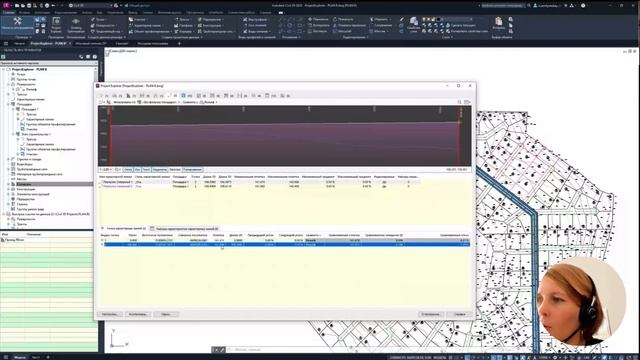Switch to the Главная ribbon tab
640x360 pixels.
8,13
